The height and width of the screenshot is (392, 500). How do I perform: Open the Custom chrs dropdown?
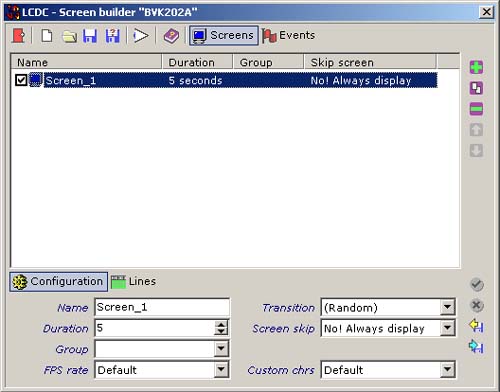pyautogui.click(x=447, y=369)
